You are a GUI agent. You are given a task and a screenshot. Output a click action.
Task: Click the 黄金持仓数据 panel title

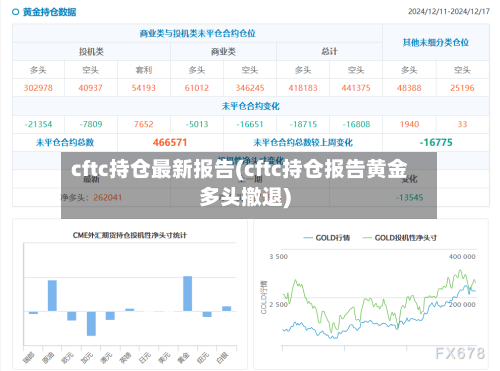pos(49,12)
